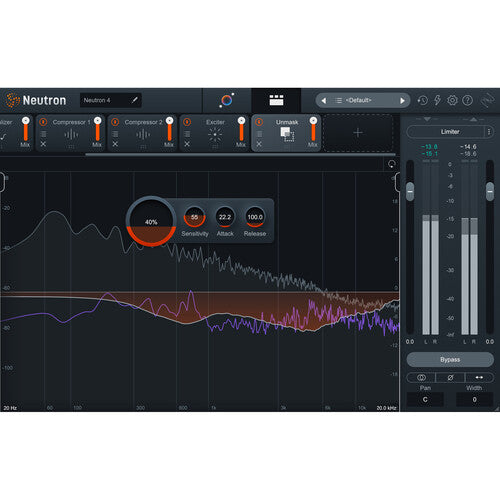500x500 pixels.
Task: Go to the previous preset with left arrow
Action: pyautogui.click(x=323, y=100)
